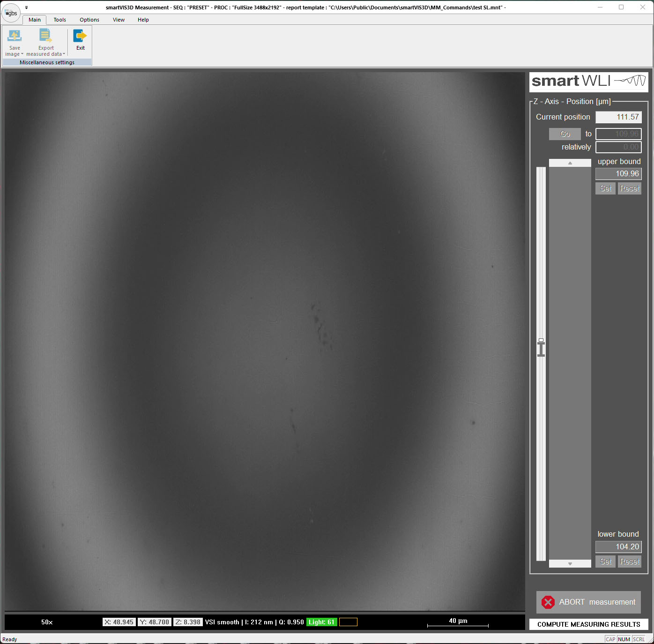The width and height of the screenshot is (654, 644).
Task: Open the Options menu
Action: click(x=89, y=20)
